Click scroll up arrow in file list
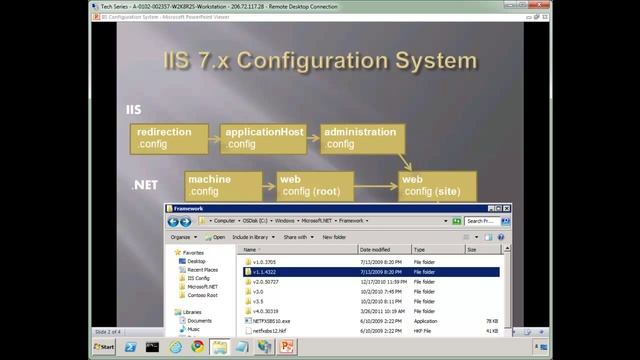The image size is (640, 360). 507,248
